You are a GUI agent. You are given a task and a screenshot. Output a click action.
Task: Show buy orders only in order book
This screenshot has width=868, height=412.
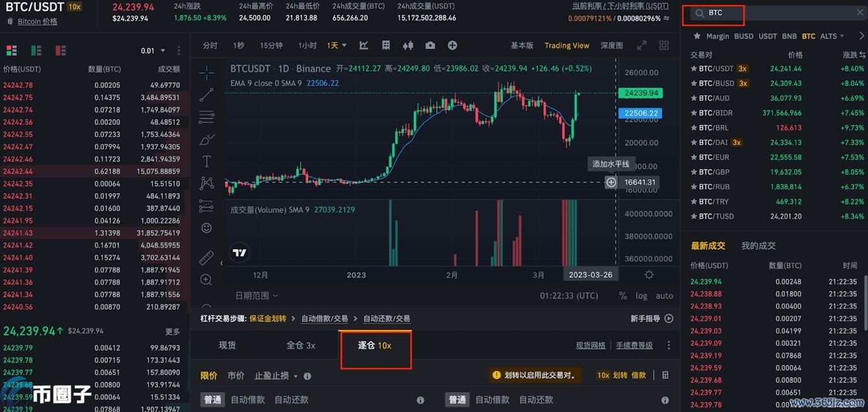tap(36, 50)
